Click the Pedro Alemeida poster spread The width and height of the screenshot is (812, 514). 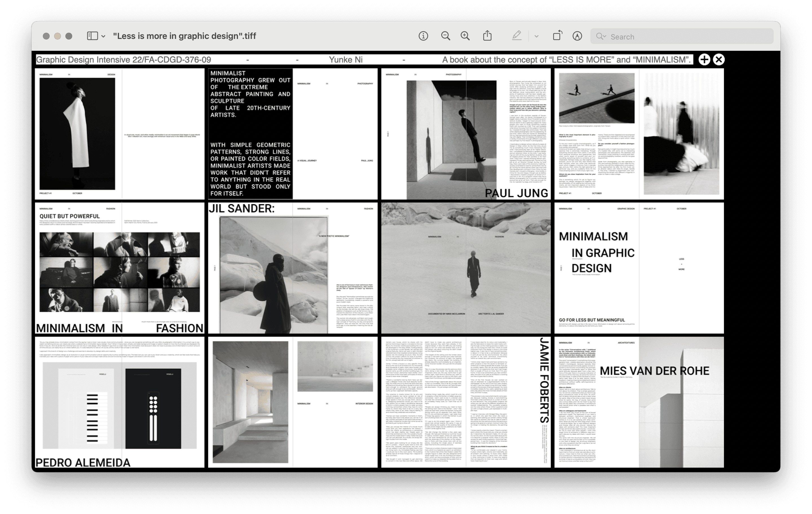point(120,402)
